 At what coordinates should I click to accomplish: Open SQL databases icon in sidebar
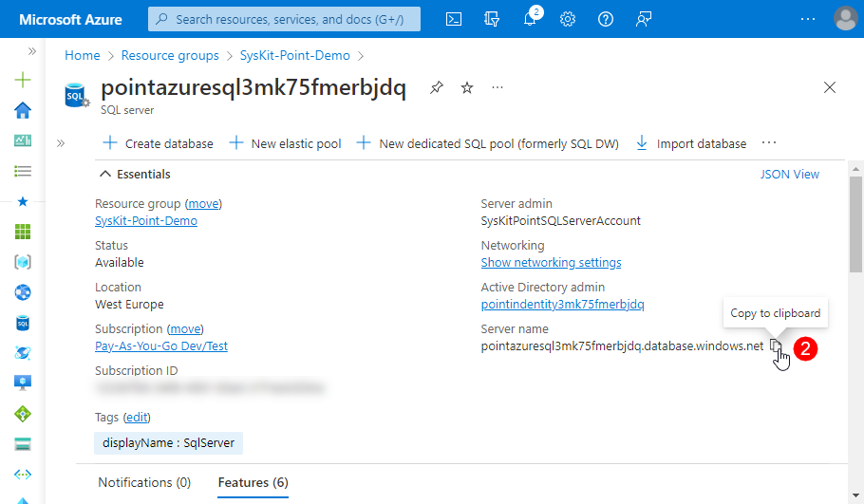tap(23, 323)
